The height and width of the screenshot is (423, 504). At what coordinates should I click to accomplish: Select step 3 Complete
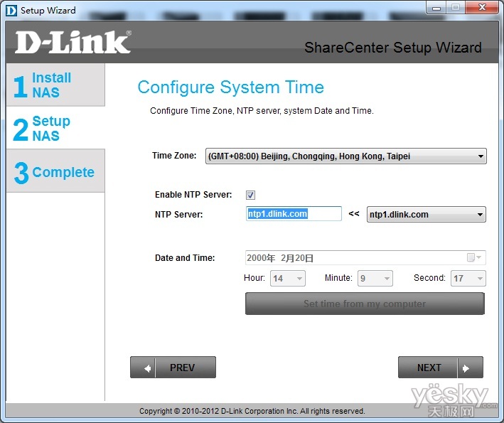55,171
